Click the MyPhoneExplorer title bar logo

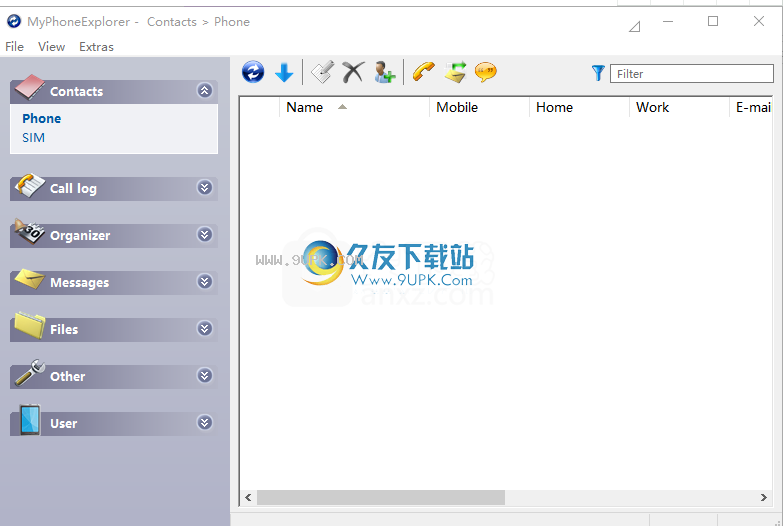14,21
